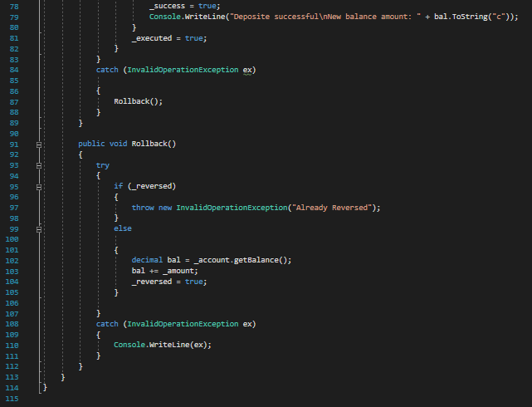Viewport: 532px width, 407px height.
Task: Click line number 110 in the margin
Action: pos(12,346)
